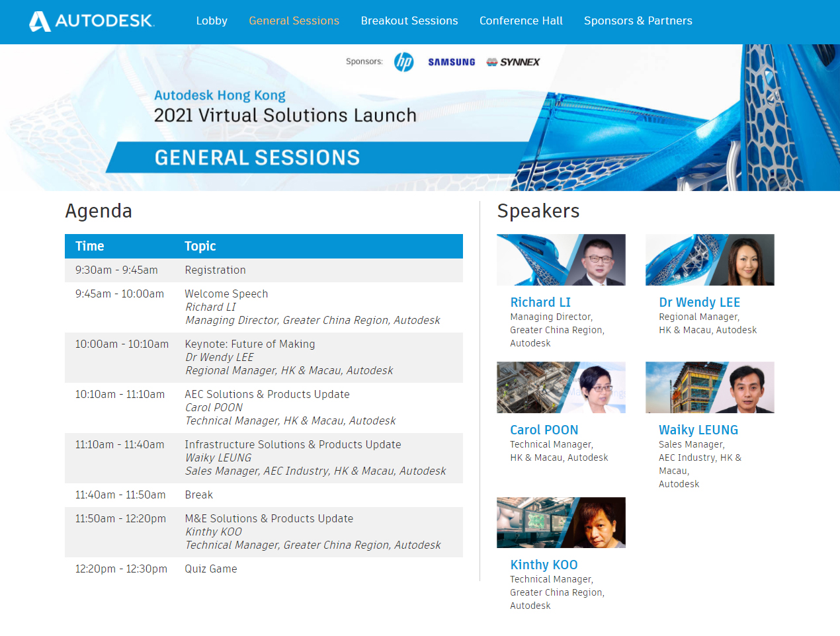Click the Time column header
Screen dimensions: 840x636
coord(90,246)
